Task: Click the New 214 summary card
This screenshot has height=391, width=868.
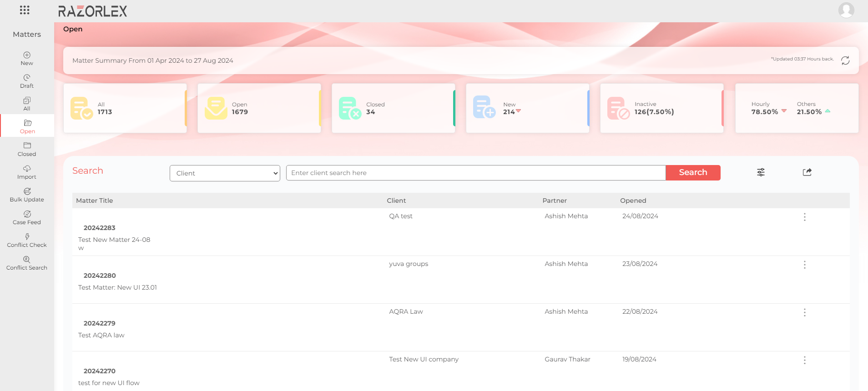Action: (528, 108)
